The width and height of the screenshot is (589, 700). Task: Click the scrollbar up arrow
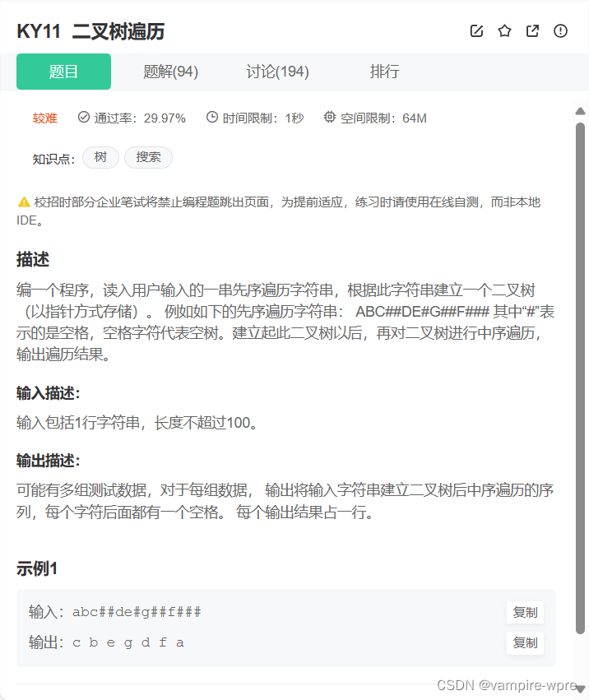(x=580, y=111)
